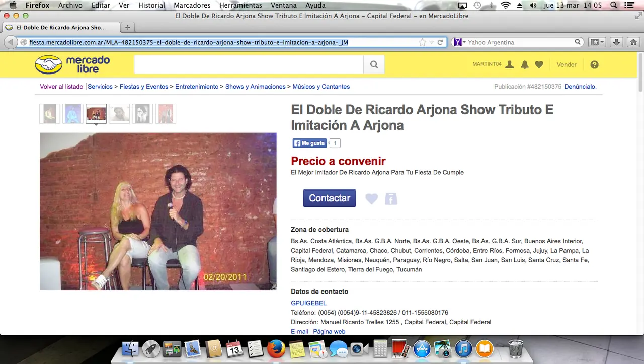This screenshot has width=644, height=364.
Task: Open App Store icon in Dock
Action: click(422, 348)
